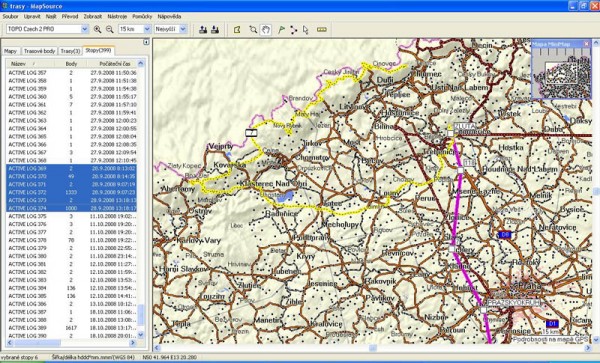Select the map tool icon
The image size is (600, 363).
237,29
